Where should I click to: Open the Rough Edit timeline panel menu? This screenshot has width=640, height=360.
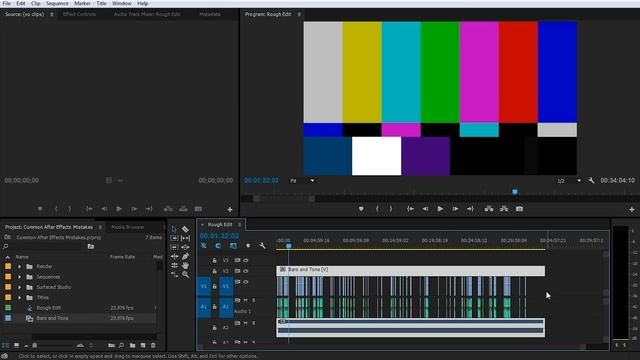point(240,224)
